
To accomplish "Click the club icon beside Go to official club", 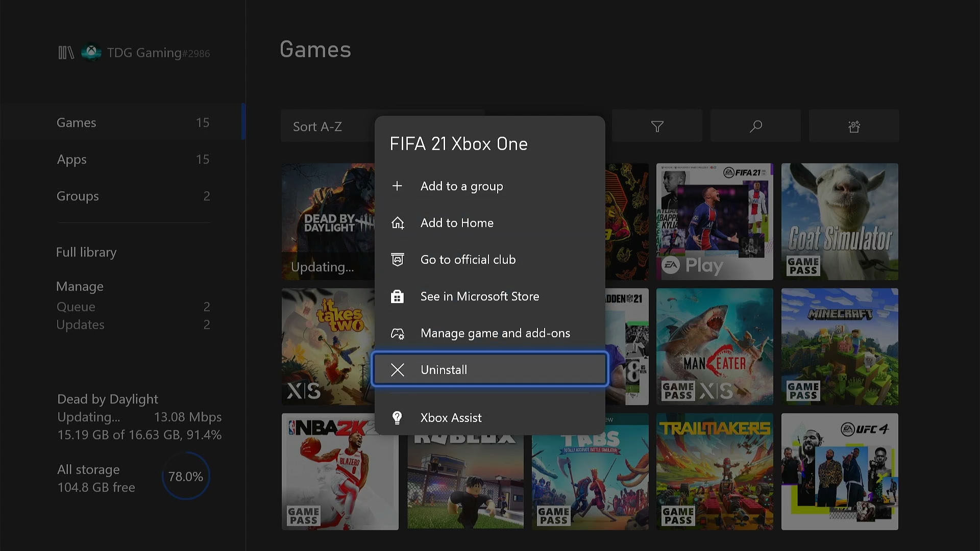I will coord(398,260).
